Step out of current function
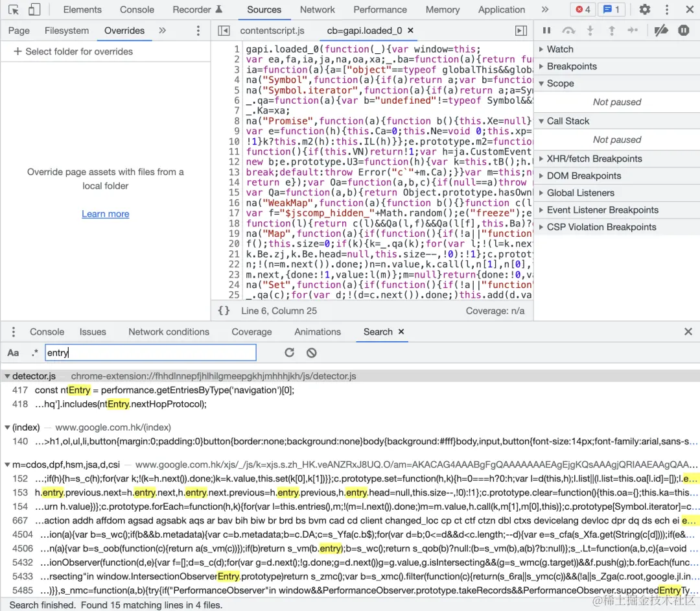Viewport: 700px width, 611px height. pos(612,30)
